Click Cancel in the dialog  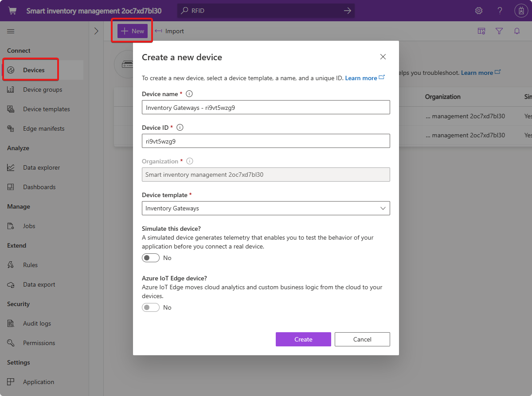362,339
